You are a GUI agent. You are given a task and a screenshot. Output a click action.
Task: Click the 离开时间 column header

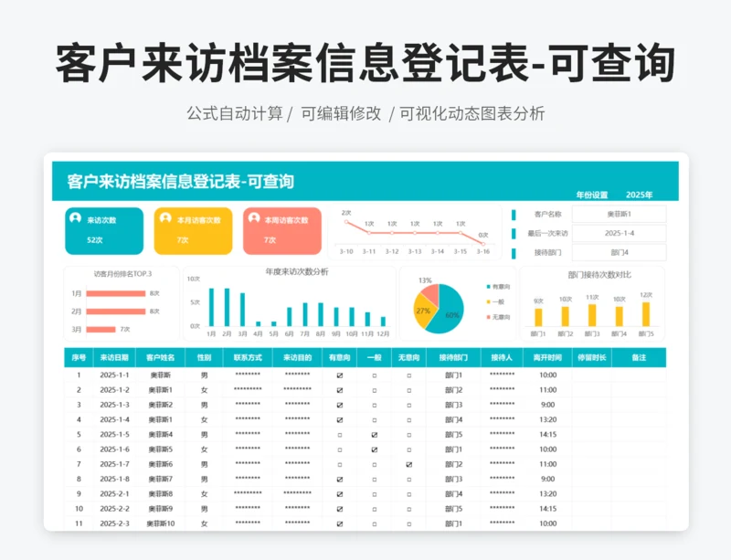547,357
